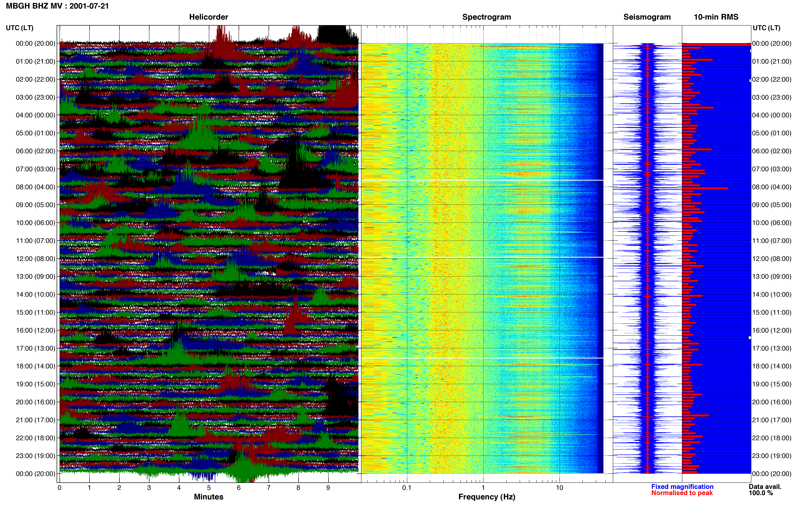Click tick label "0" on the Minutes axis
This screenshot has width=812, height=508.
point(59,488)
